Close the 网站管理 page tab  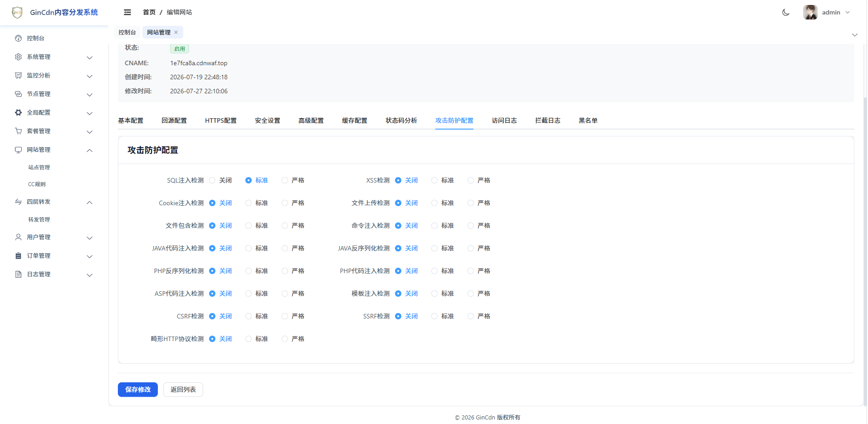[x=176, y=32]
